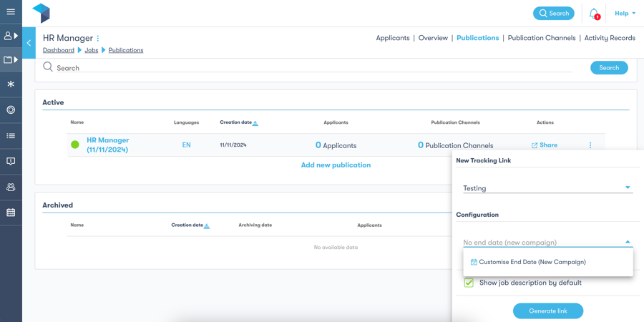The width and height of the screenshot is (644, 322).
Task: Open the hamburger menu in sidebar
Action: tap(11, 11)
